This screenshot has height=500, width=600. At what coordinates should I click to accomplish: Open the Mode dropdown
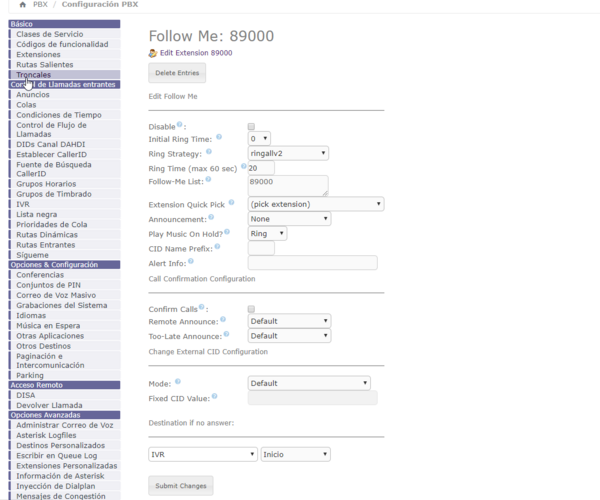309,383
